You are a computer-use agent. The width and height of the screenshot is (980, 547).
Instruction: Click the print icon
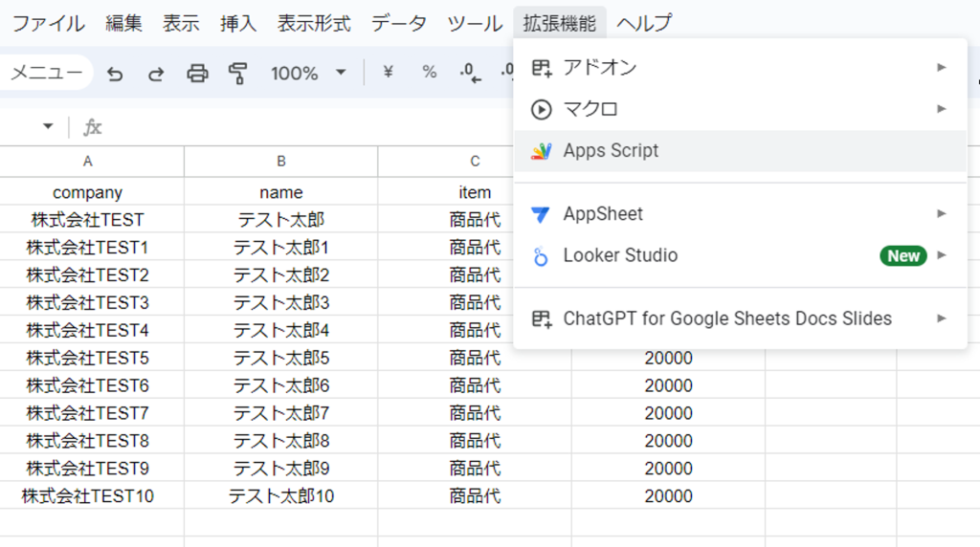click(x=197, y=74)
